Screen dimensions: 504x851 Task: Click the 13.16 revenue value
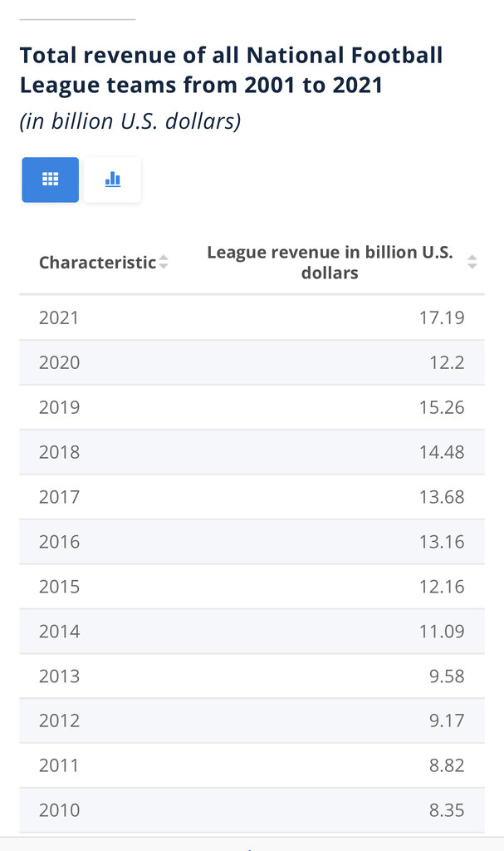(442, 542)
